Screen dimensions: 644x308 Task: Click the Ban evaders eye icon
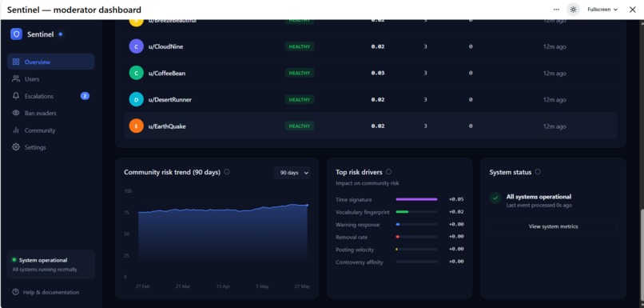(16, 113)
